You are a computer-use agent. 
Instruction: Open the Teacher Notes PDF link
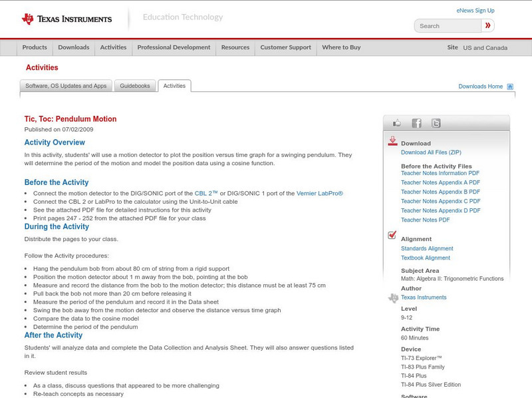click(x=425, y=220)
